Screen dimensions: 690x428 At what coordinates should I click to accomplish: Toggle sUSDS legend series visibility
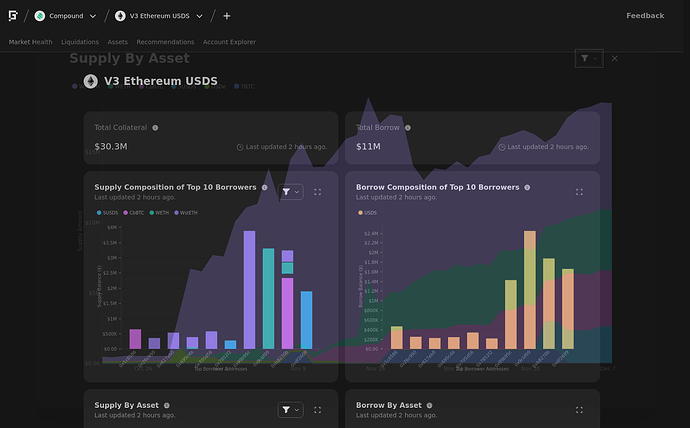pyautogui.click(x=107, y=213)
